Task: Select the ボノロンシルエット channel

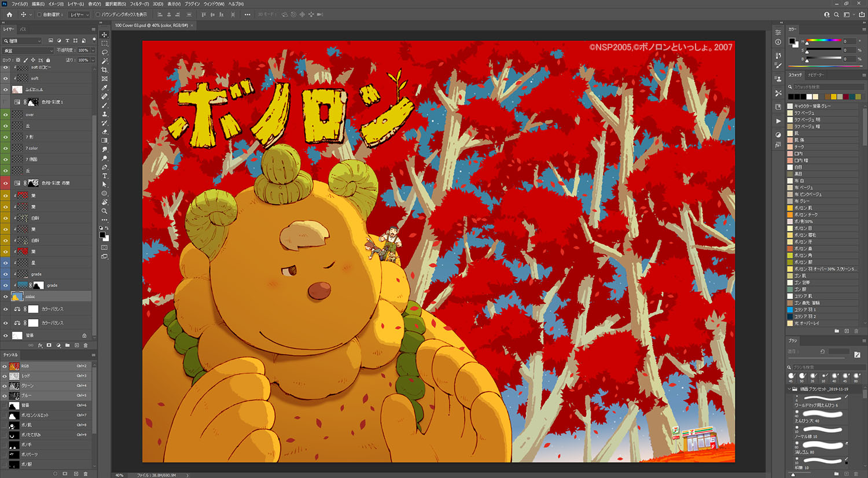Action: click(46, 416)
